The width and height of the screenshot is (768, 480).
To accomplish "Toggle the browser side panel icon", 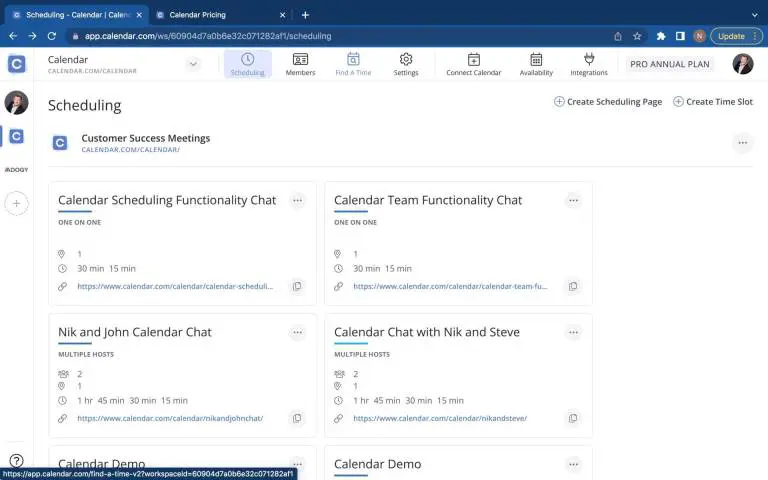I will (680, 36).
